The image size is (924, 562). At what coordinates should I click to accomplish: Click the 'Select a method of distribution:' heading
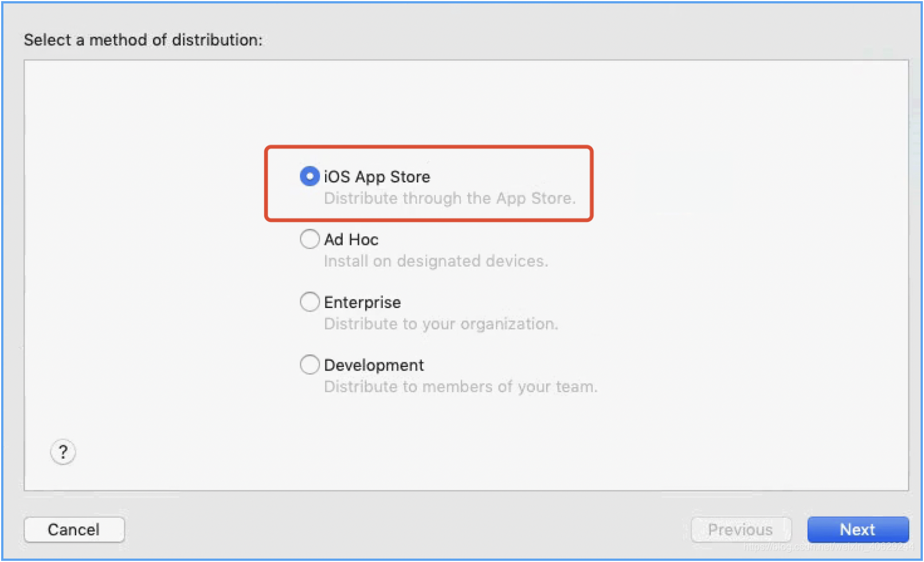point(143,40)
